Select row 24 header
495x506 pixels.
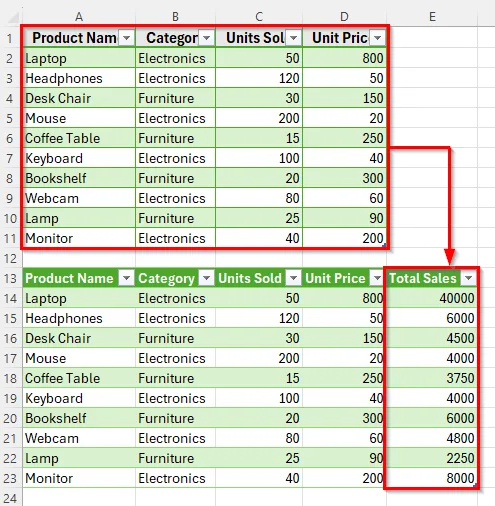pyautogui.click(x=10, y=498)
